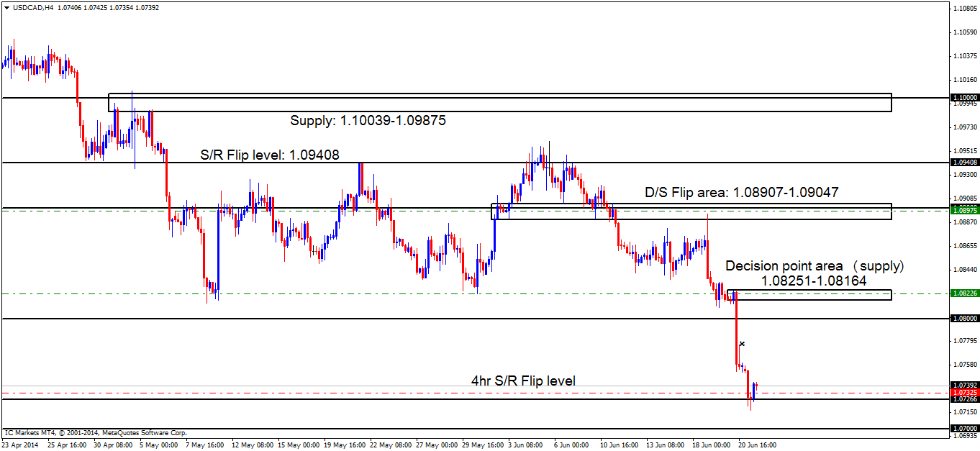Click the '7 May 16:00' time label

coord(204,445)
